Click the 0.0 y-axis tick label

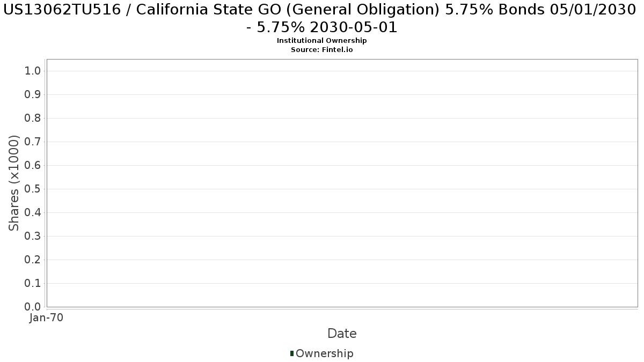click(x=33, y=307)
